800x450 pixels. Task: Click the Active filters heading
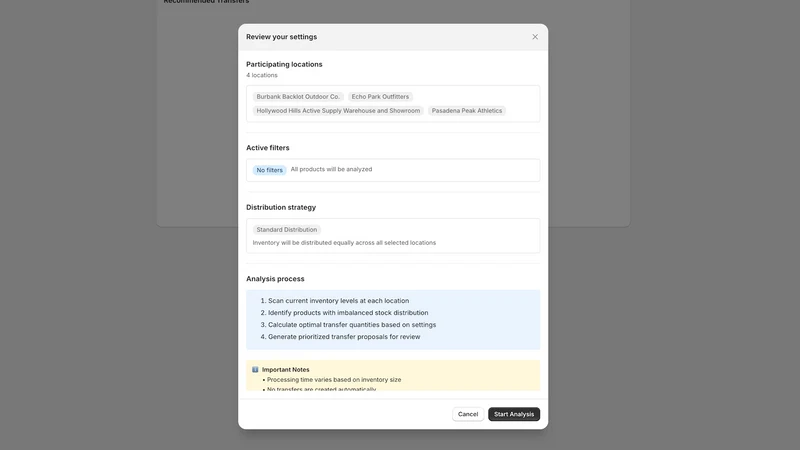(x=267, y=147)
